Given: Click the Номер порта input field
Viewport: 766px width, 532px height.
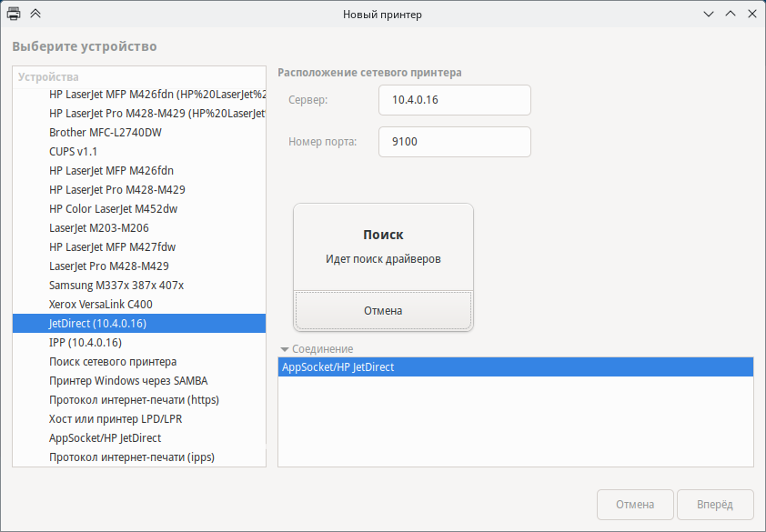Looking at the screenshot, I should pos(454,142).
